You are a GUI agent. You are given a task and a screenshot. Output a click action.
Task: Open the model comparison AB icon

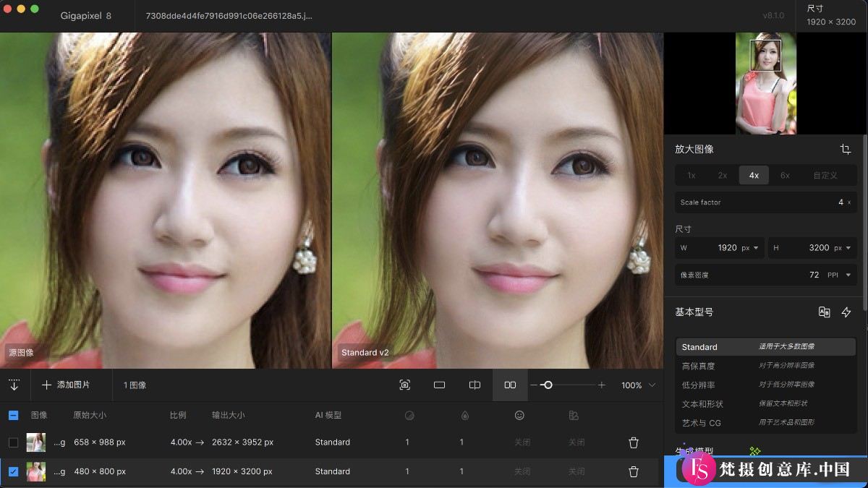point(824,312)
